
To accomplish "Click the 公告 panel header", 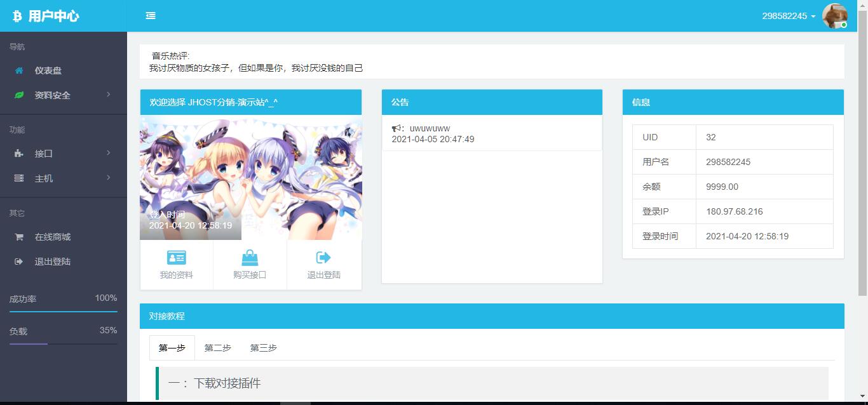I will [x=492, y=102].
